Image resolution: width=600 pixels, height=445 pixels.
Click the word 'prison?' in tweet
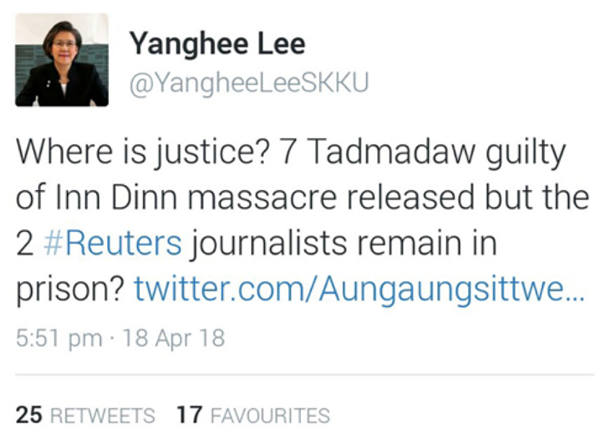tap(70, 291)
